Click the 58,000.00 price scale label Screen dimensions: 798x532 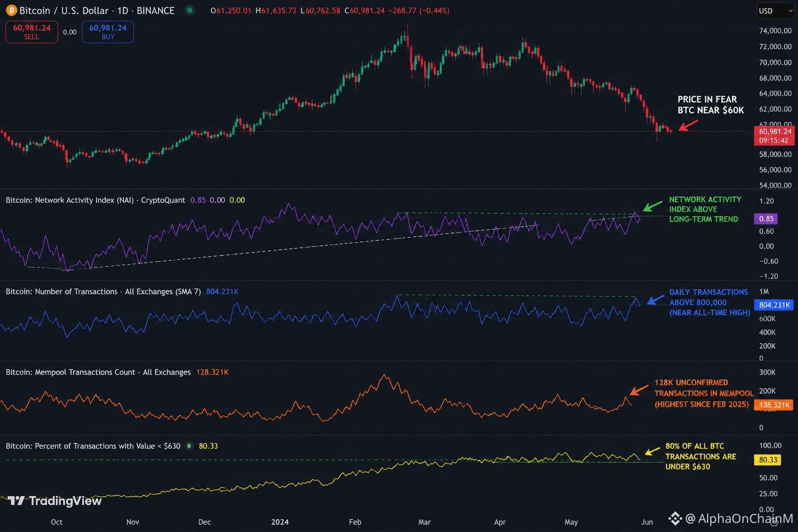[x=775, y=154]
